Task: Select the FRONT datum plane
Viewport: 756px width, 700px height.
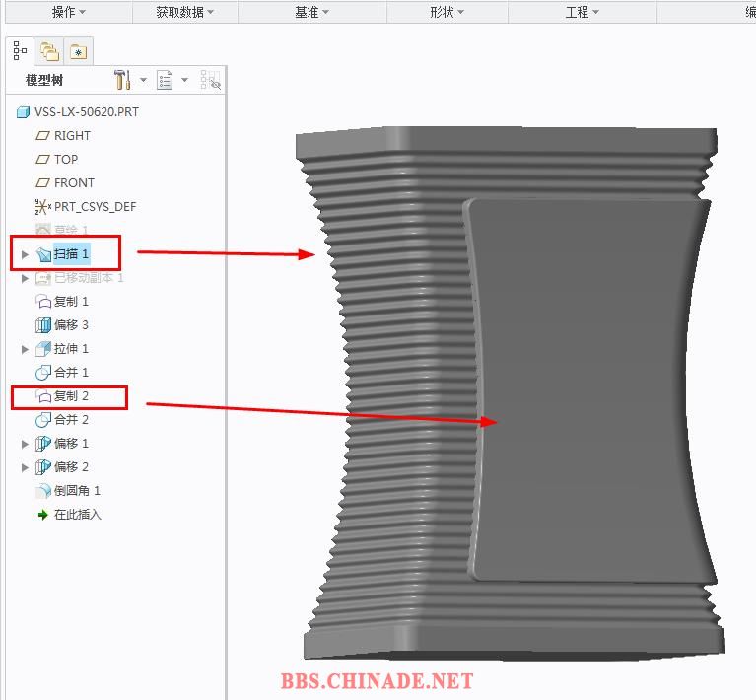Action: (74, 182)
